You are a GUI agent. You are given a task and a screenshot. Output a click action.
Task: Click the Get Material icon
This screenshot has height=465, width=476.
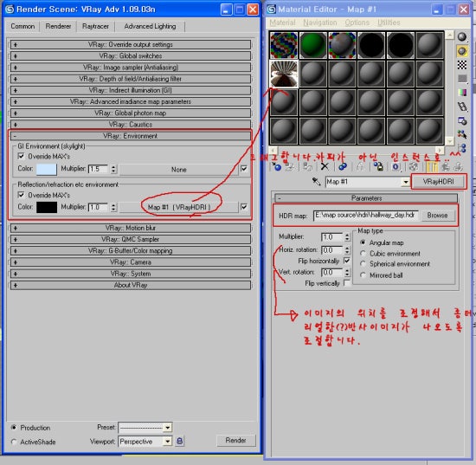[277, 166]
